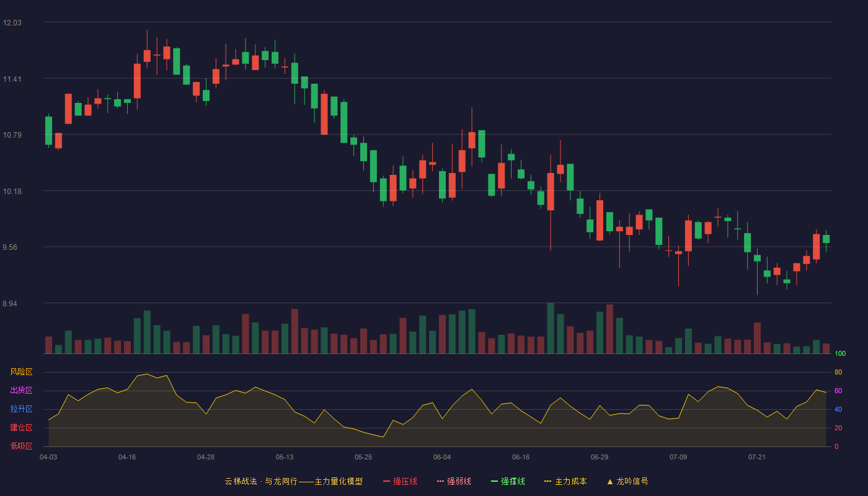This screenshot has height=496, width=868.
Task: Click the 07-21 date label
Action: 757,458
